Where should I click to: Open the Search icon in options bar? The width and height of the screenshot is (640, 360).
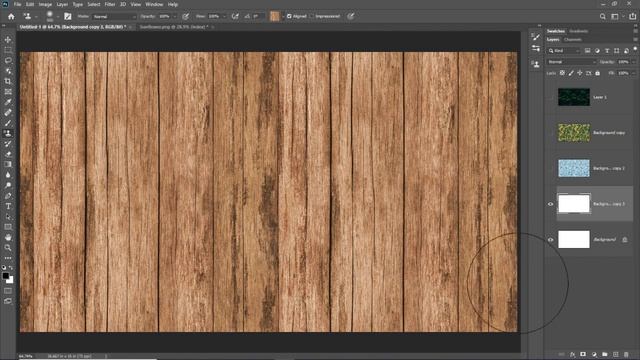(x=602, y=16)
